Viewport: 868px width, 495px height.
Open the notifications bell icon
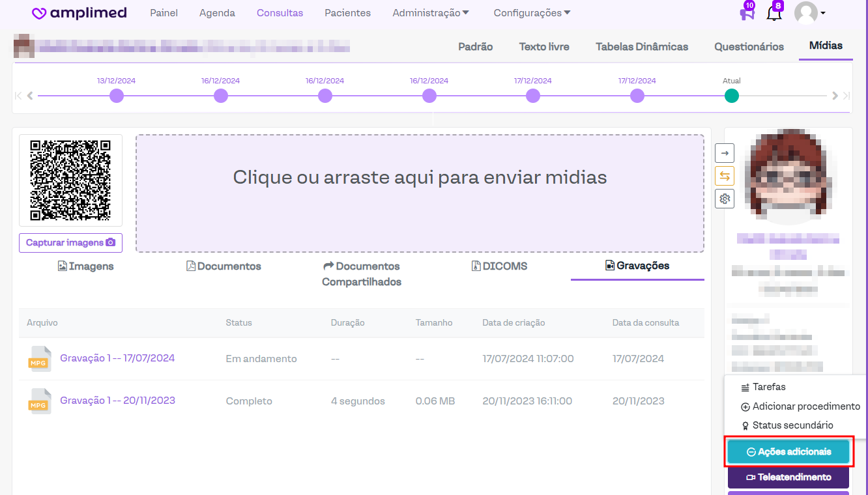click(x=774, y=14)
